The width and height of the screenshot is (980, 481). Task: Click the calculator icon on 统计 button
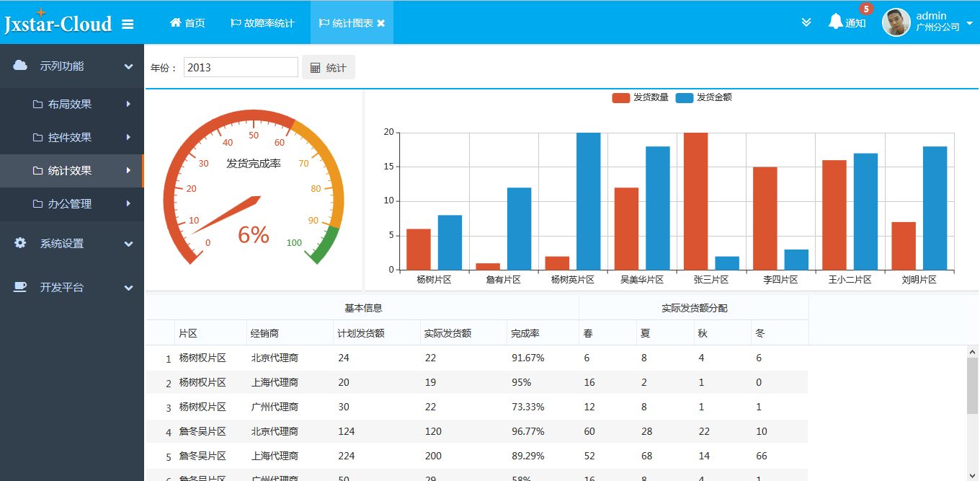coord(315,68)
